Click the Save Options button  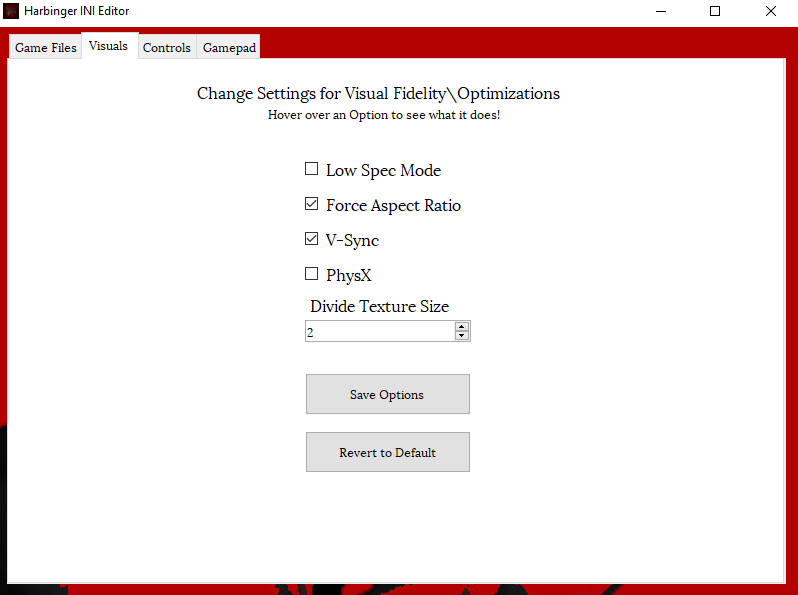tap(388, 394)
